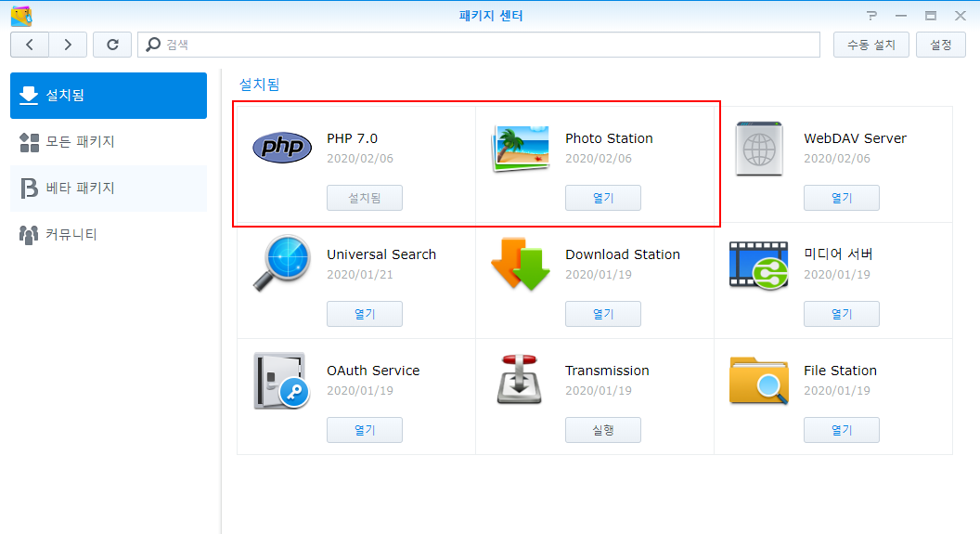Focus the 검색 search field

(479, 45)
